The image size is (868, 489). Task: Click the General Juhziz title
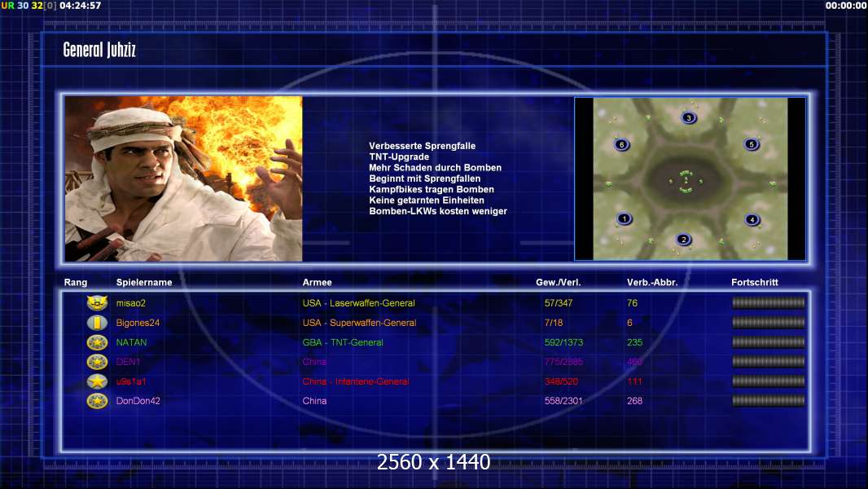click(x=99, y=50)
